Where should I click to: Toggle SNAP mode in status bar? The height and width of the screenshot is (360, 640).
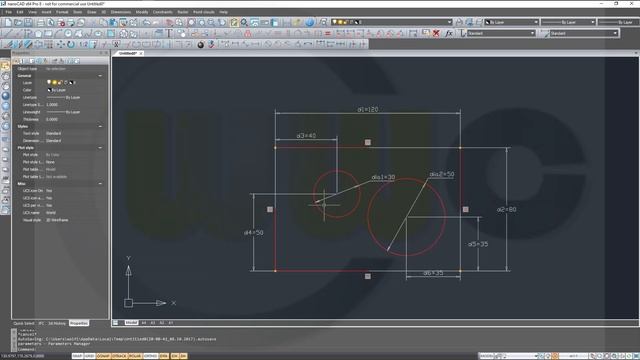pos(78,356)
